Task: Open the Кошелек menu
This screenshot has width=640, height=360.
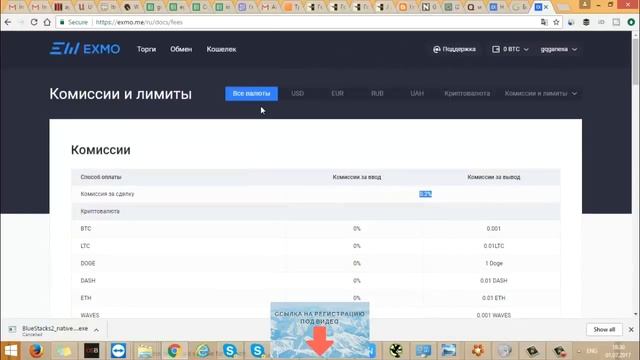Action: click(x=221, y=49)
